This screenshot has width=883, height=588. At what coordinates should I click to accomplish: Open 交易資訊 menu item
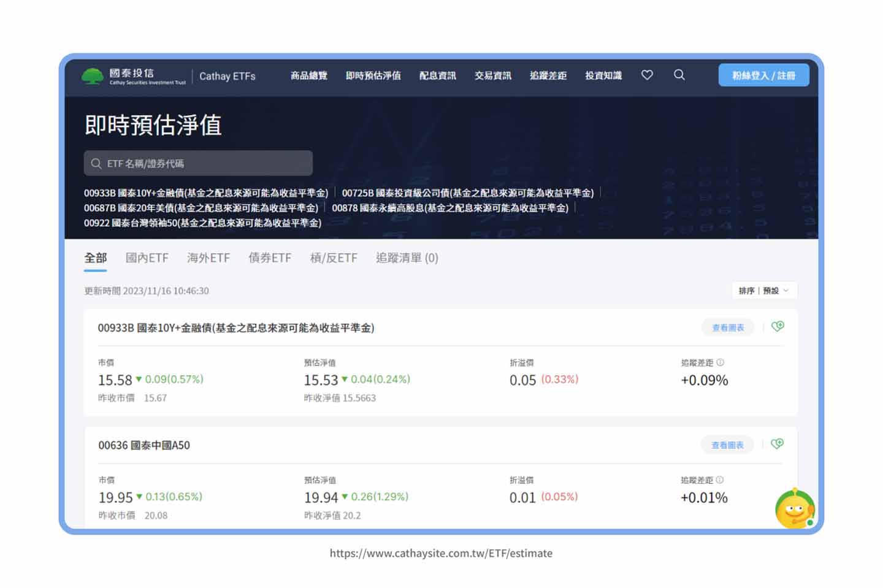click(x=493, y=75)
